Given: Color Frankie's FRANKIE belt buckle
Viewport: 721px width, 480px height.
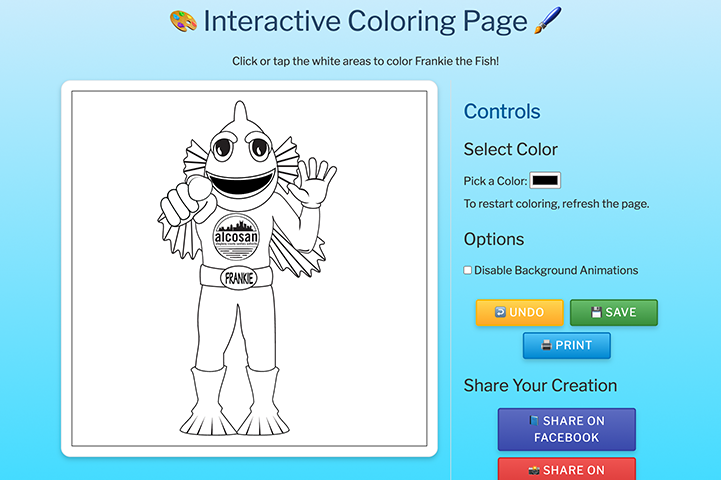Looking at the screenshot, I should pos(239,278).
